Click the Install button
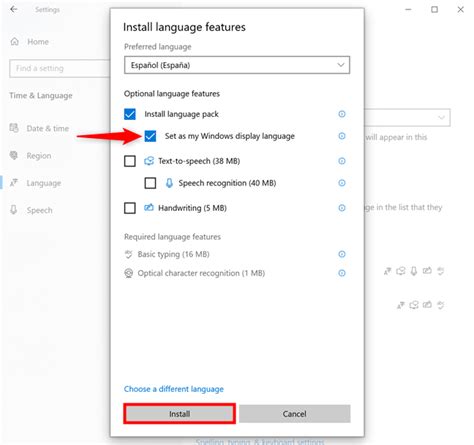 coord(179,414)
